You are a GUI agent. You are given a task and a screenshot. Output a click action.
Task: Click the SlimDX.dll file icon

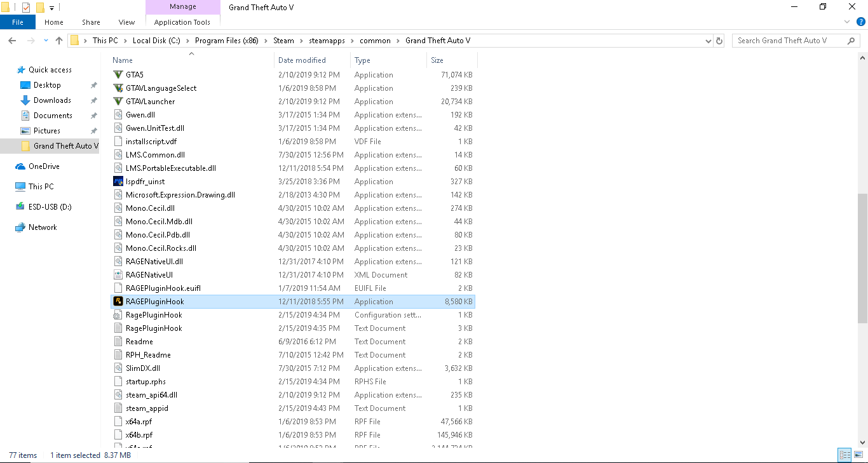pyautogui.click(x=118, y=368)
